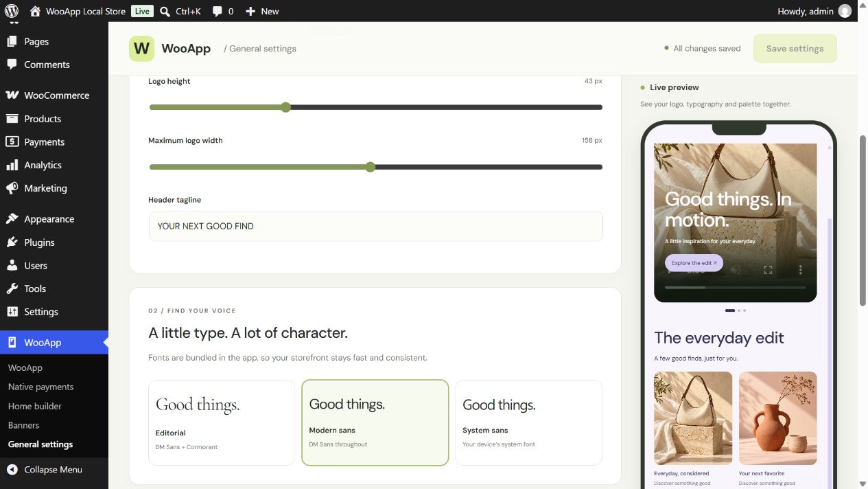Open the Banners submenu item
Viewport: 868px width, 489px height.
23,425
